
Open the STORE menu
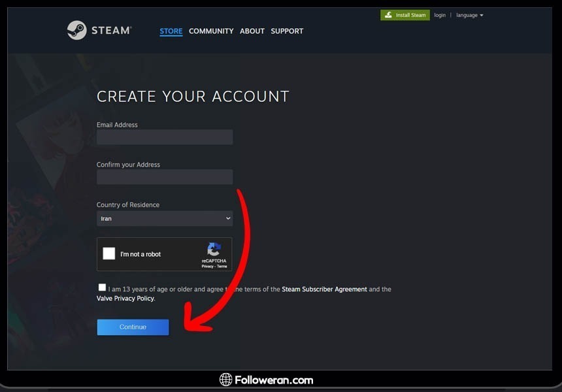[x=171, y=31]
